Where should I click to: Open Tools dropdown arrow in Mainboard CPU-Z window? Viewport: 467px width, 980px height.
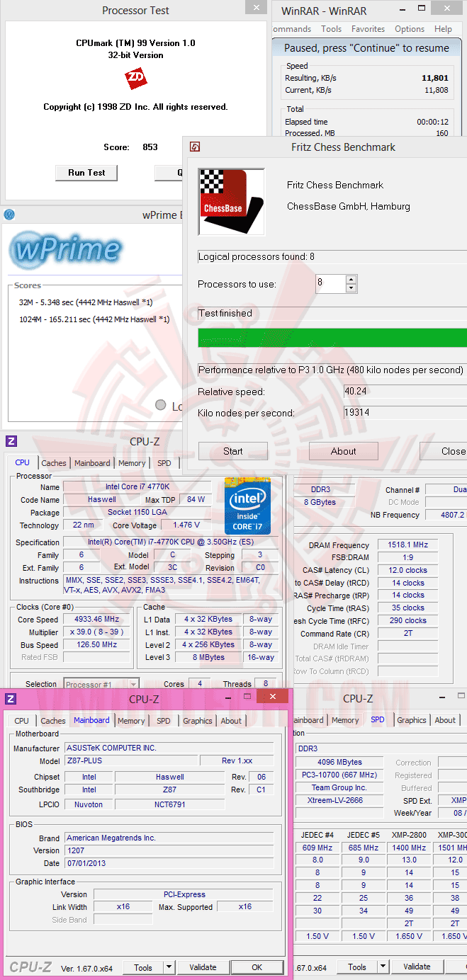click(x=169, y=967)
